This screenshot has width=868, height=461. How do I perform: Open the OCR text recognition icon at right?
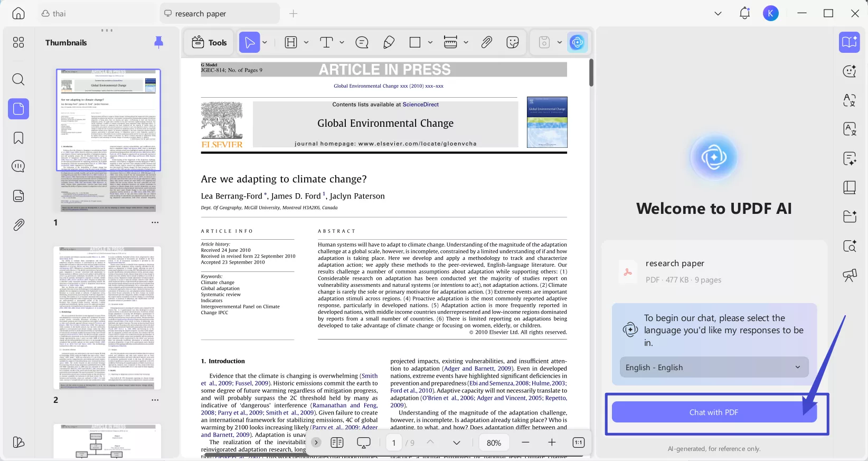850,129
